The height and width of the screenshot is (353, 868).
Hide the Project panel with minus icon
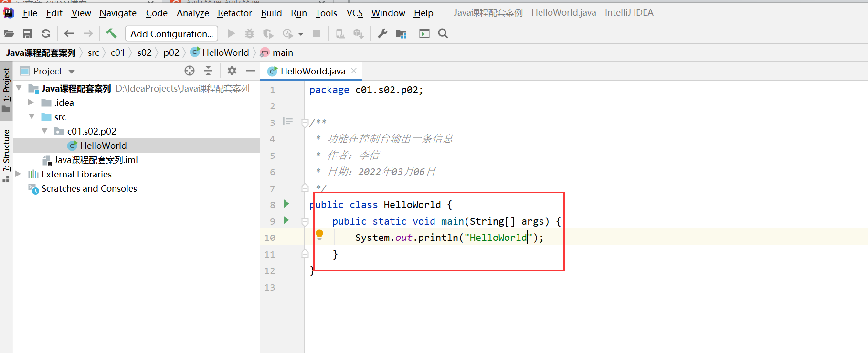[251, 71]
